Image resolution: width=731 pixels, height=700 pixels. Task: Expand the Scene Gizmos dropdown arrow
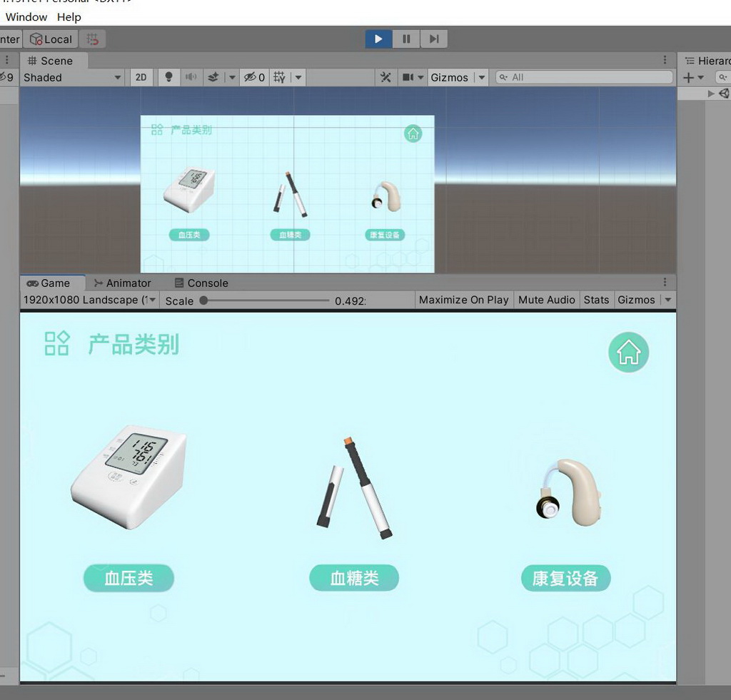pyautogui.click(x=482, y=77)
